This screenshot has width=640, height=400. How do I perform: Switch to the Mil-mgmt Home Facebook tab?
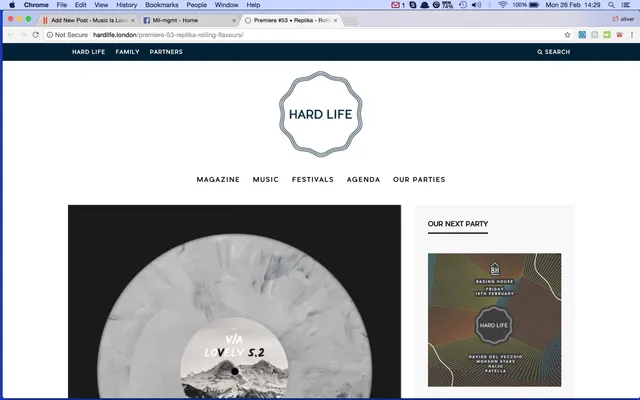click(x=189, y=20)
